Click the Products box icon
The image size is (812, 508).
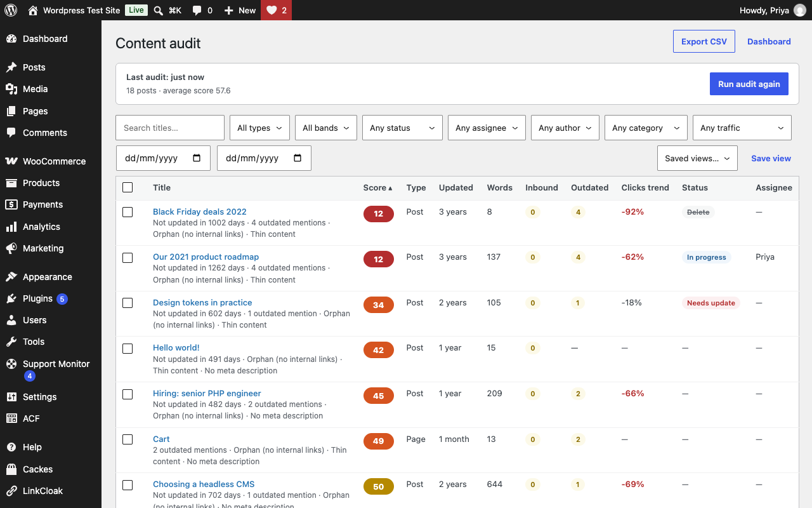pyautogui.click(x=11, y=183)
